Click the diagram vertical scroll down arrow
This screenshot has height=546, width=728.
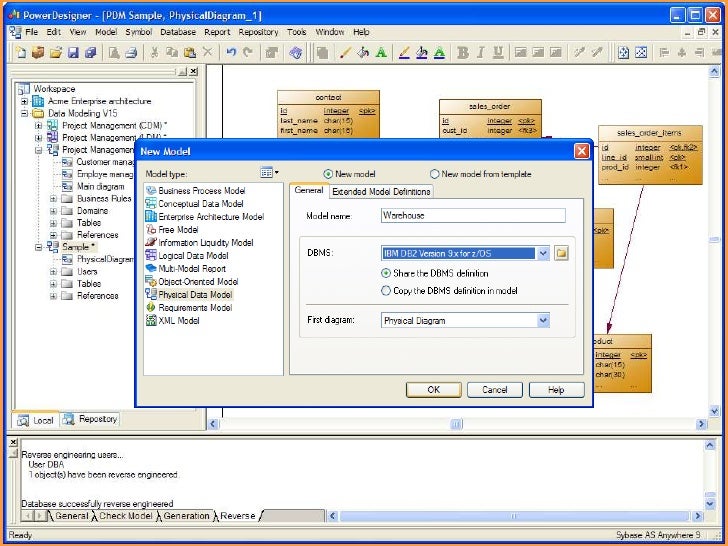pyautogui.click(x=714, y=410)
